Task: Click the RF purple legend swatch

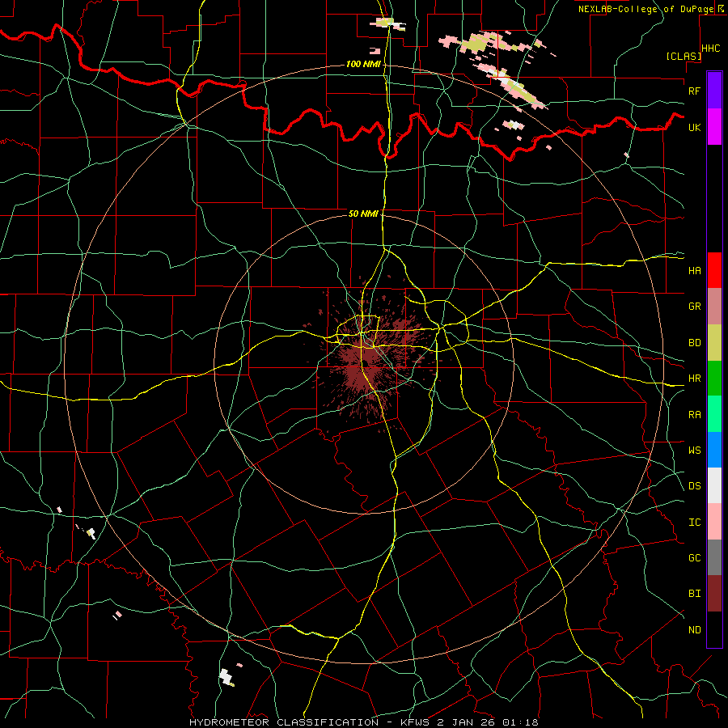Action: pyautogui.click(x=714, y=91)
